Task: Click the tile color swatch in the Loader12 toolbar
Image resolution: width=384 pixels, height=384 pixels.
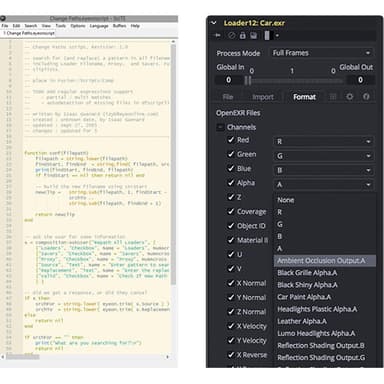Action: 267,35
